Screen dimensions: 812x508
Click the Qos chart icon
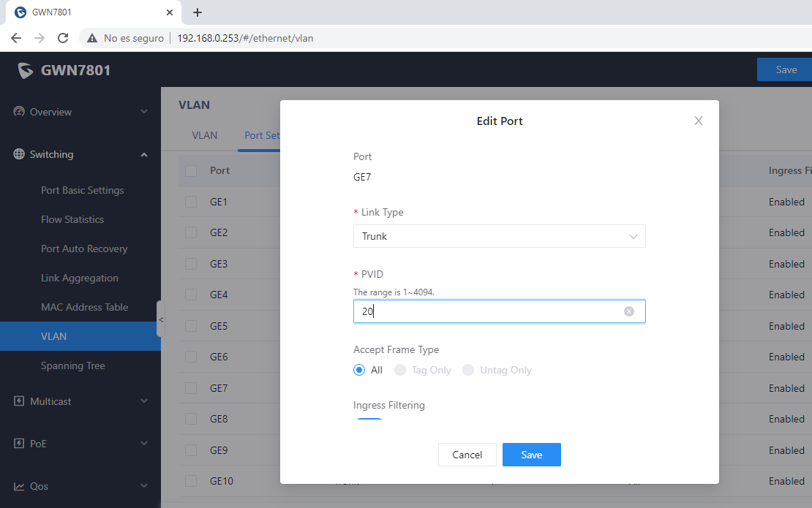(x=19, y=486)
